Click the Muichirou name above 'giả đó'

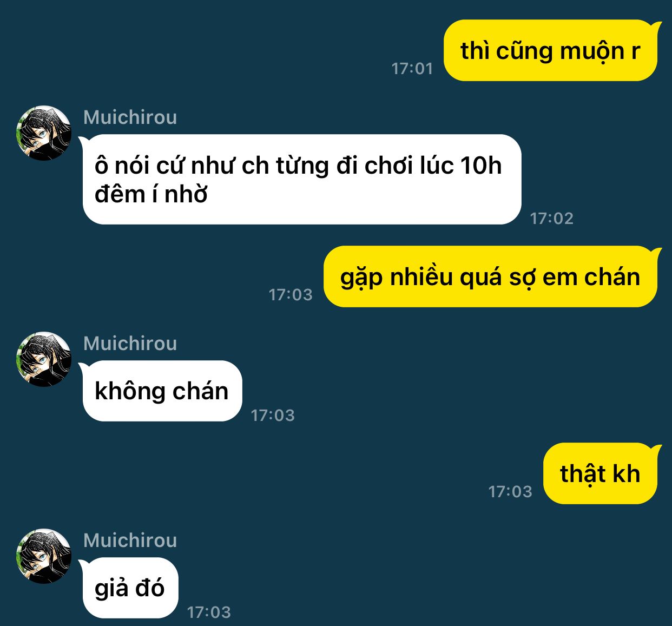click(x=130, y=541)
